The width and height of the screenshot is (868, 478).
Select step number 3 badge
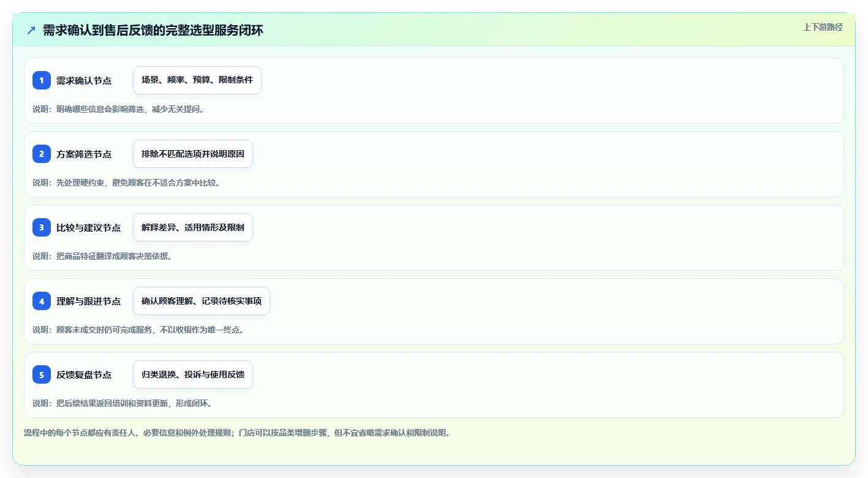[x=42, y=227]
